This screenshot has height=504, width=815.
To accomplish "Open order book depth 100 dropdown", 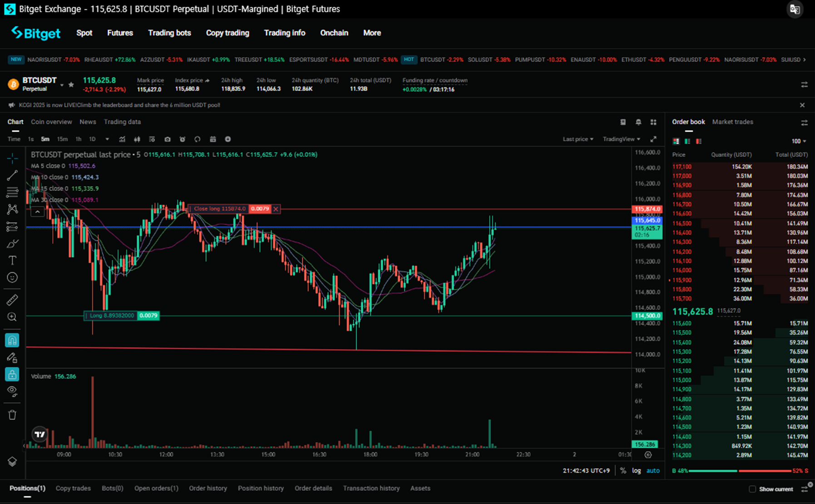I will pos(799,142).
